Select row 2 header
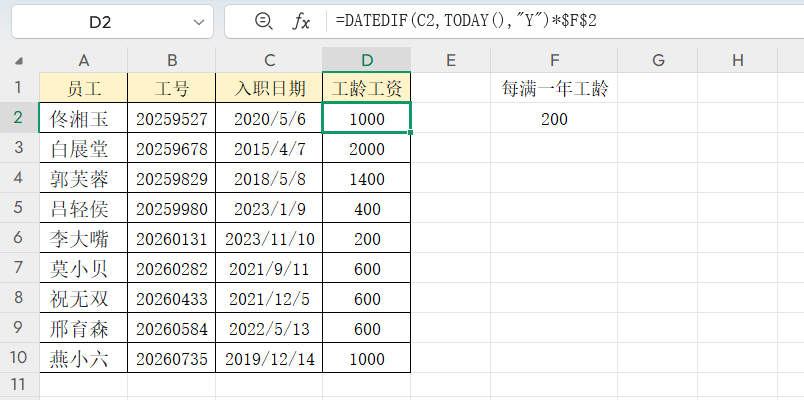This screenshot has height=400, width=804. pyautogui.click(x=19, y=118)
